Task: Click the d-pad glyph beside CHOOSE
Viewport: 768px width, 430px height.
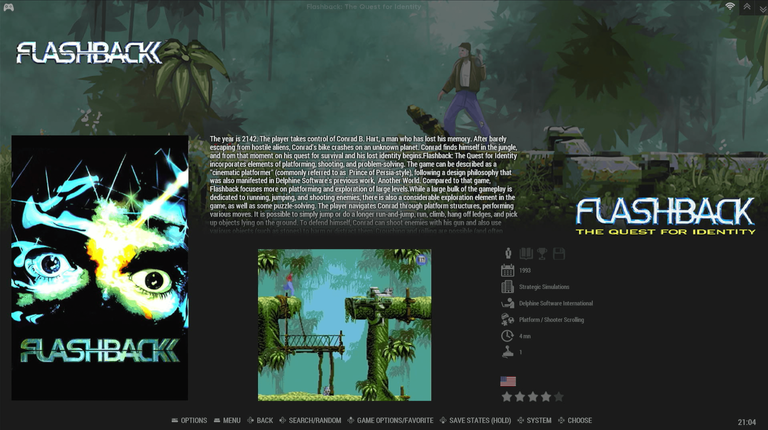Action: point(561,420)
